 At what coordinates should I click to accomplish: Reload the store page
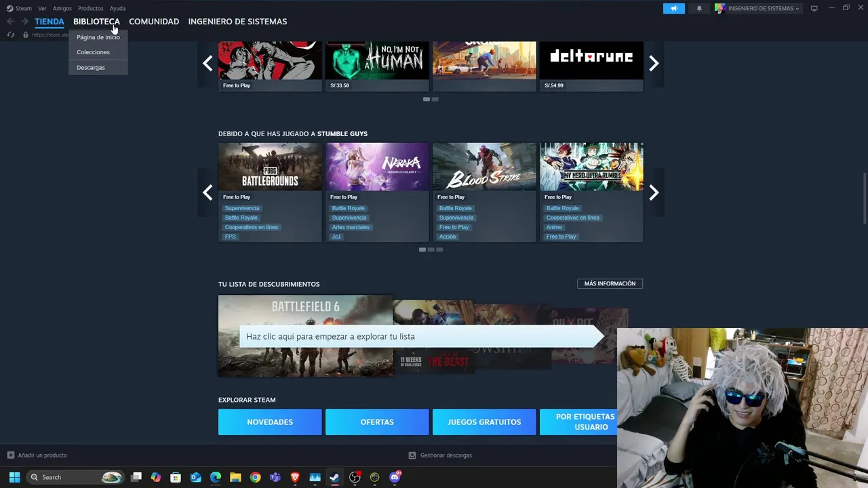tap(10, 35)
